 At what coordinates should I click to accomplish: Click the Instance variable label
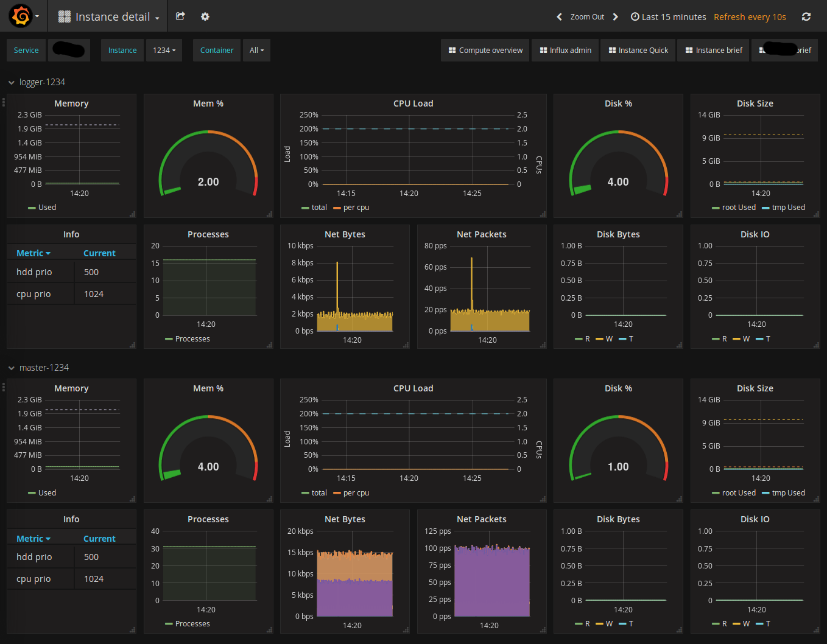[122, 51]
